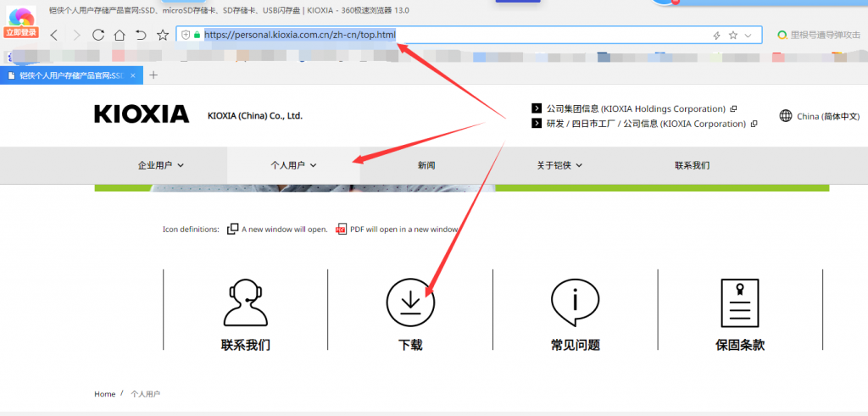Click the 立即登录 login button
Screen dimensions: 868x416
pyautogui.click(x=21, y=33)
